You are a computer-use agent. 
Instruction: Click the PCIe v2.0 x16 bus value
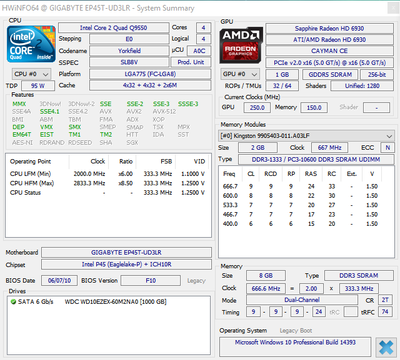(329, 63)
